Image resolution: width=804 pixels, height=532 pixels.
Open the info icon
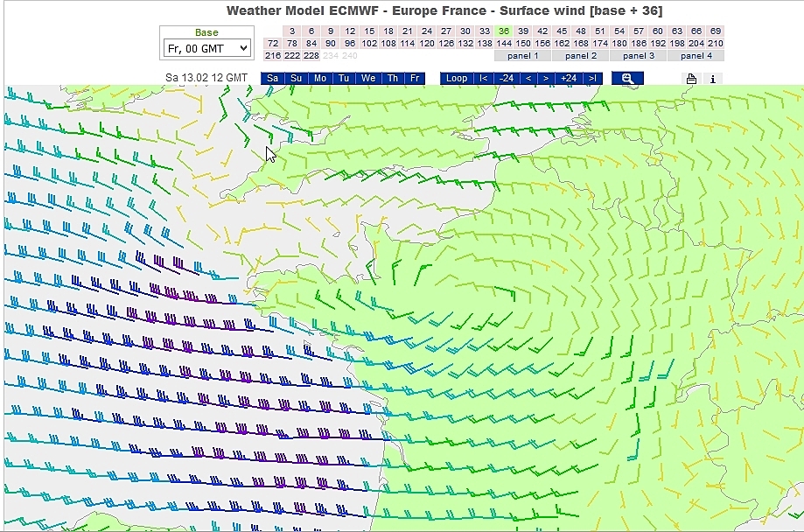713,79
